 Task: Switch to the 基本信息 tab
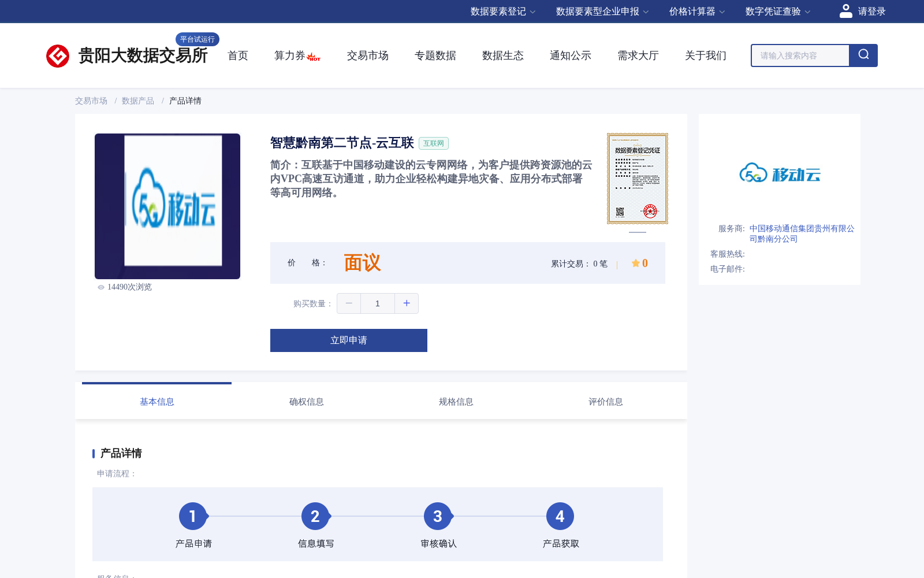point(157,402)
